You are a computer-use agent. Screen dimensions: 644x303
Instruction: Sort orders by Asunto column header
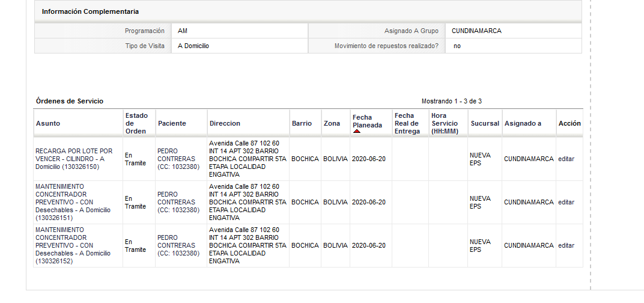tap(48, 123)
